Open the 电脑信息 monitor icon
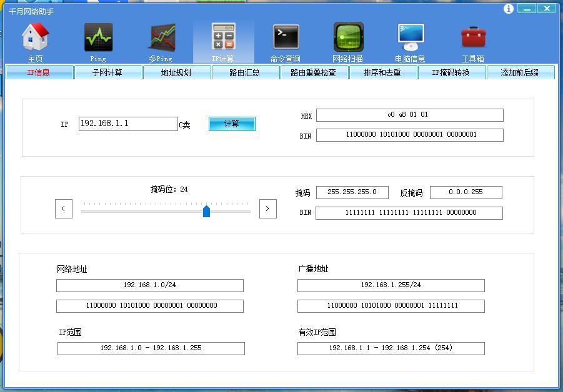Viewport: 563px width, 392px height. [411, 39]
